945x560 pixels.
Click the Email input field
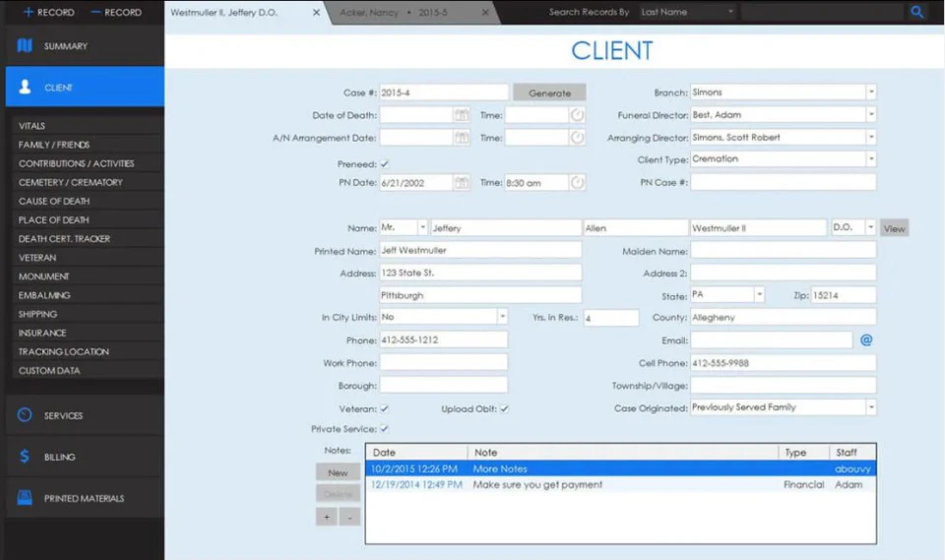coord(772,340)
